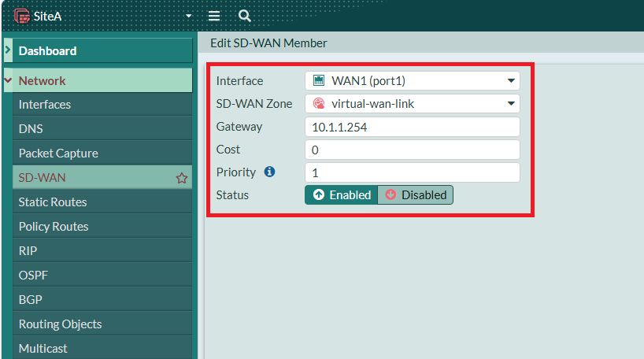Click the Edit SD-WAN Member title
Screen dimensions: 644x359
pyautogui.click(x=268, y=43)
